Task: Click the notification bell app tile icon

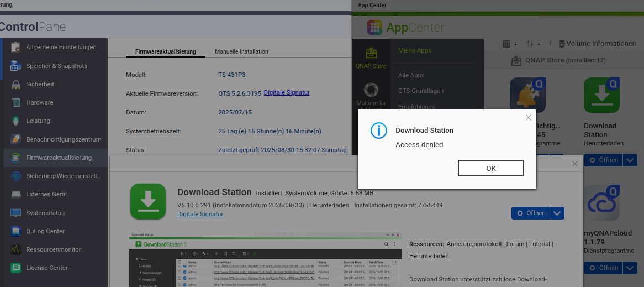Action: (527, 95)
